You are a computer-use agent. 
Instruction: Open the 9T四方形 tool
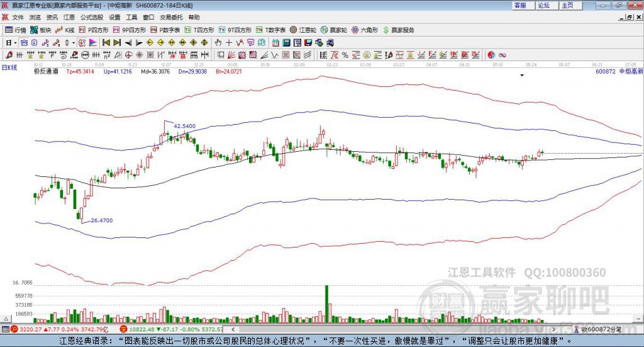coord(235,30)
